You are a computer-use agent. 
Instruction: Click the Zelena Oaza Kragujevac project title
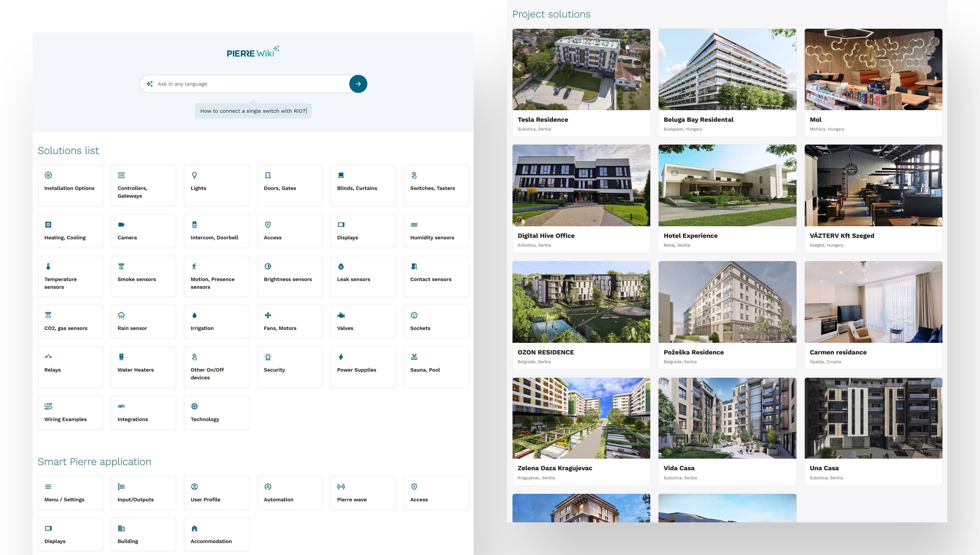555,468
